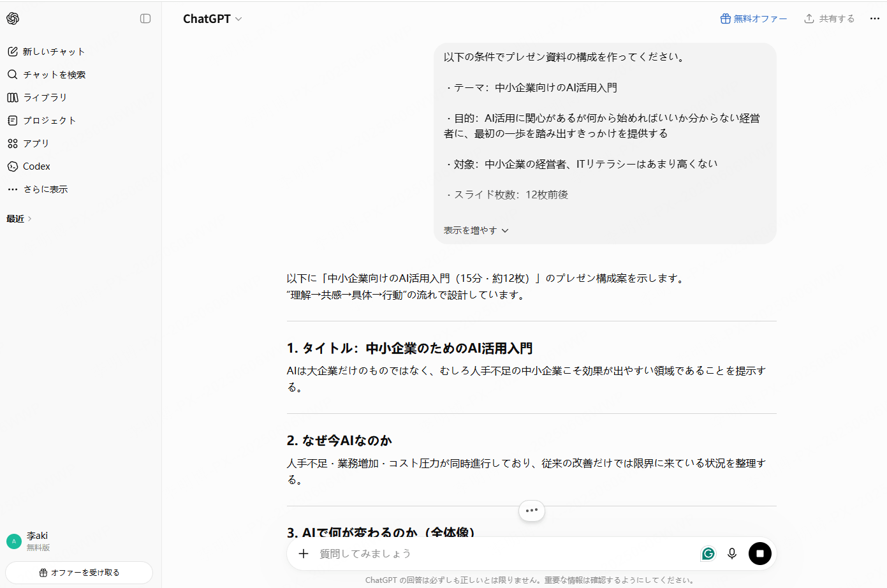Open the three-dot conversation options menu

coord(874,18)
